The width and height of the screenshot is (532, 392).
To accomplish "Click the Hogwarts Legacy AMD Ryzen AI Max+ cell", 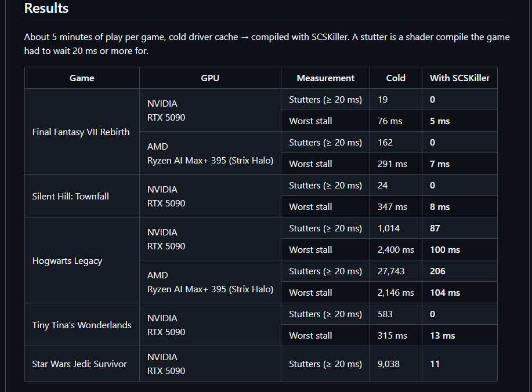I will pos(210,282).
